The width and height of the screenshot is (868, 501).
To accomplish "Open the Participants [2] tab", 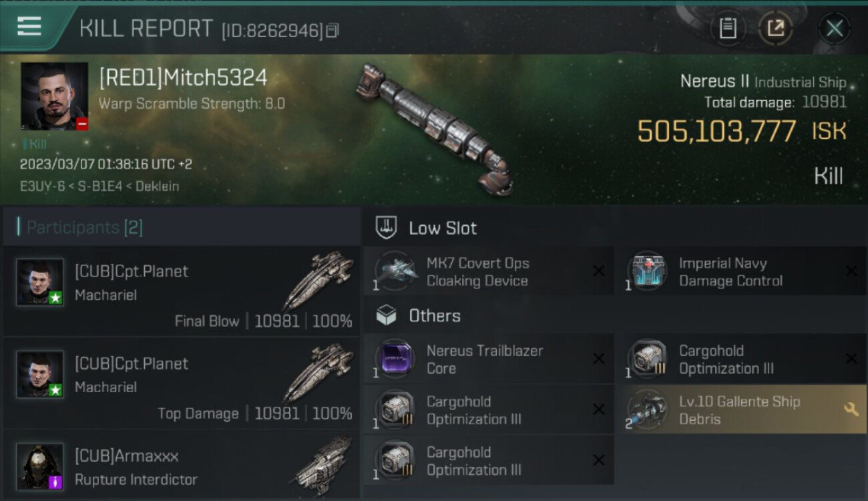I will tap(84, 228).
